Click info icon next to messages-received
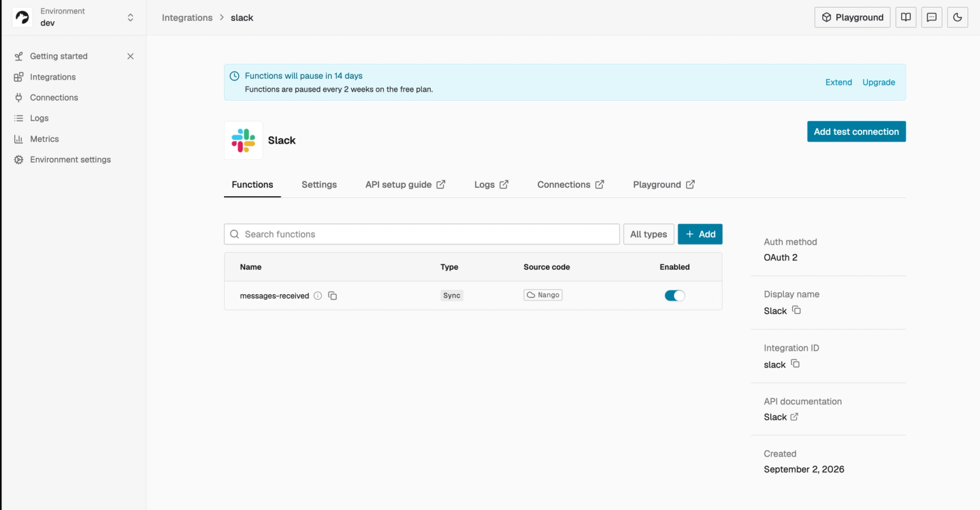Image resolution: width=980 pixels, height=510 pixels. click(x=318, y=296)
